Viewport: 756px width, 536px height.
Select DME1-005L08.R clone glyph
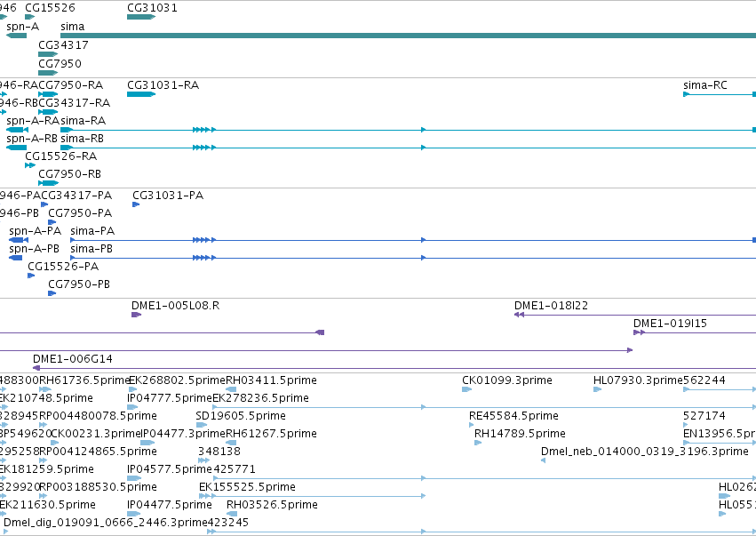137,315
